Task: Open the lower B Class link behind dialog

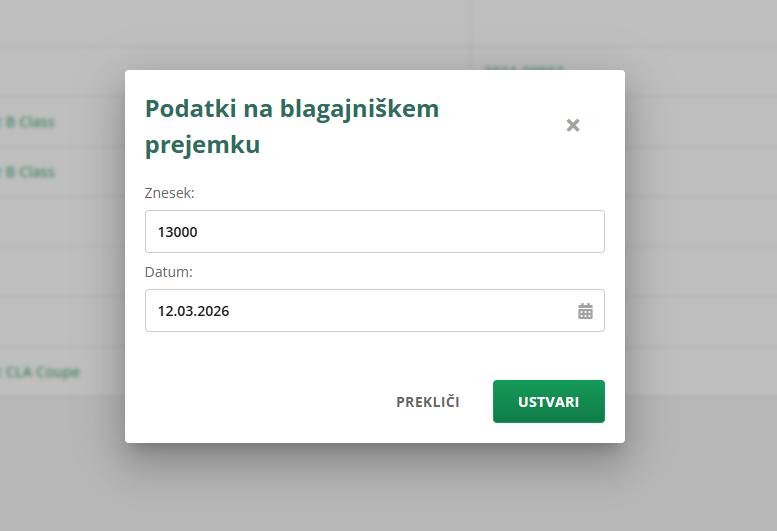Action: [30, 172]
